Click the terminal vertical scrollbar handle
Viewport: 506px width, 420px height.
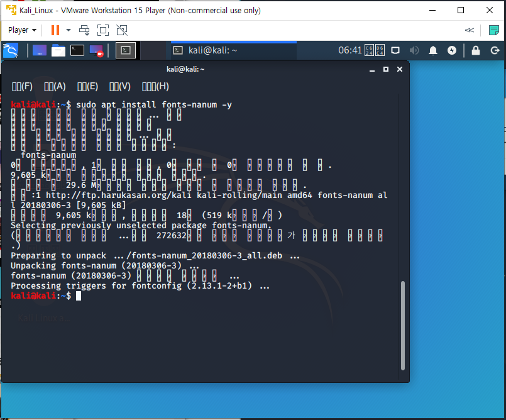point(402,326)
